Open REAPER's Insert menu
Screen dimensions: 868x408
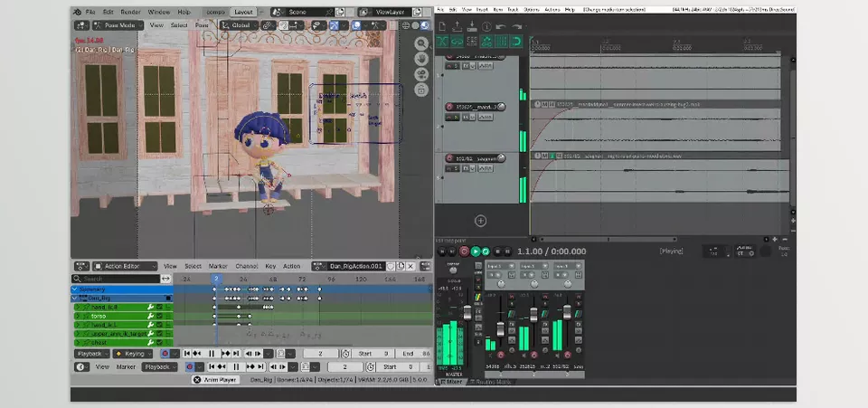pyautogui.click(x=482, y=10)
